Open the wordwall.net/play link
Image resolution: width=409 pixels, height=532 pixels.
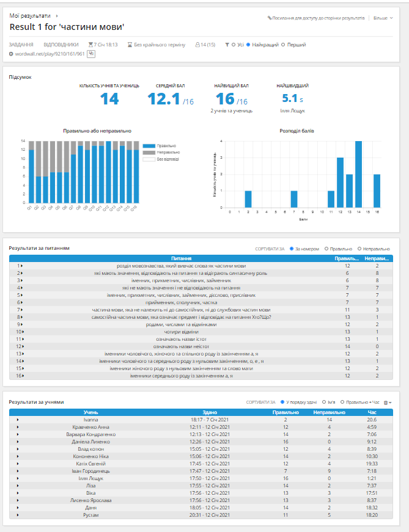pos(50,54)
